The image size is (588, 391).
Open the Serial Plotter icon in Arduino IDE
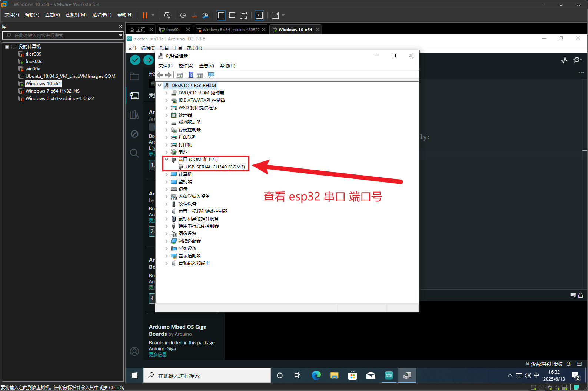(564, 60)
